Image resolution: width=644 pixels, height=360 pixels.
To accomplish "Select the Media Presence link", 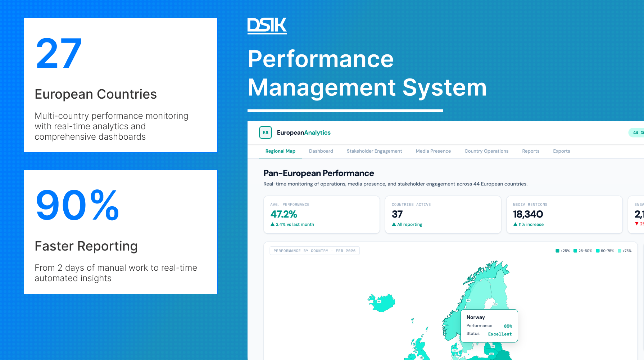I will point(433,151).
